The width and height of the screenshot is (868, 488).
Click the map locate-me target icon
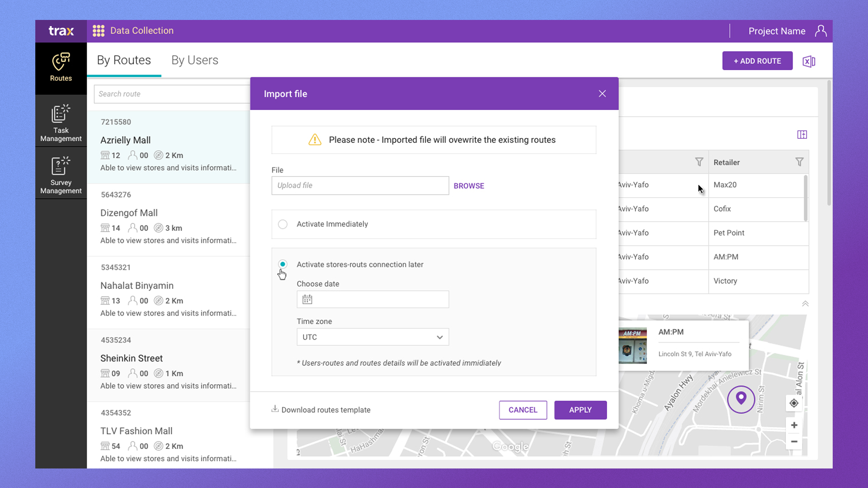pyautogui.click(x=794, y=403)
